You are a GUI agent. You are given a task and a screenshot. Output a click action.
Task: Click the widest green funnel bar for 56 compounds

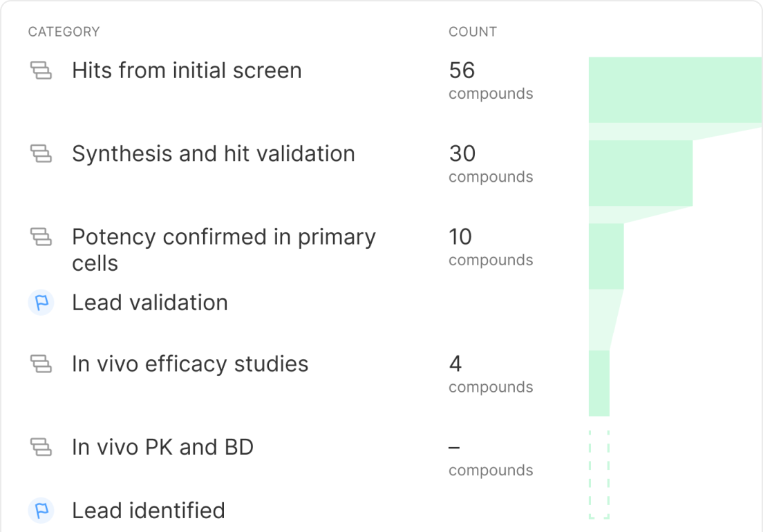coord(675,90)
